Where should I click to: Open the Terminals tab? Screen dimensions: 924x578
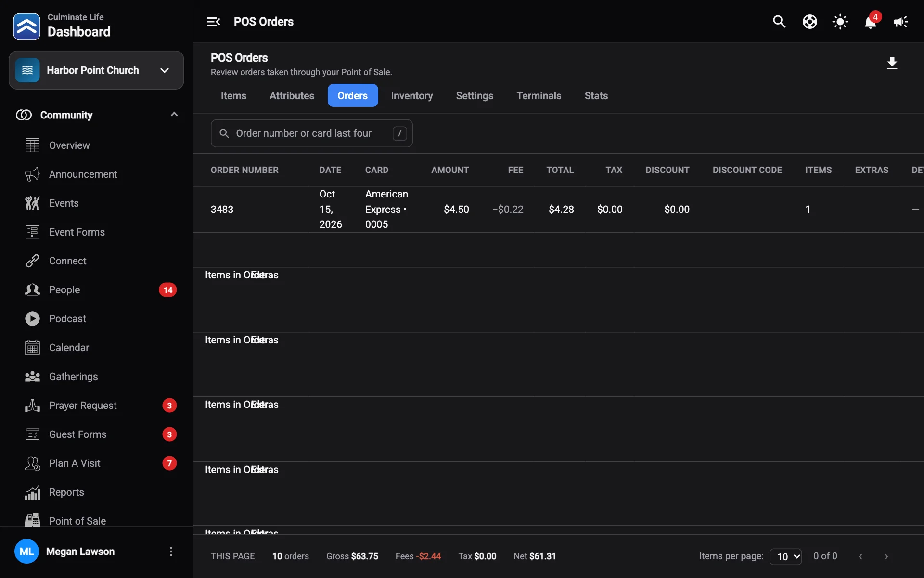[x=539, y=96]
